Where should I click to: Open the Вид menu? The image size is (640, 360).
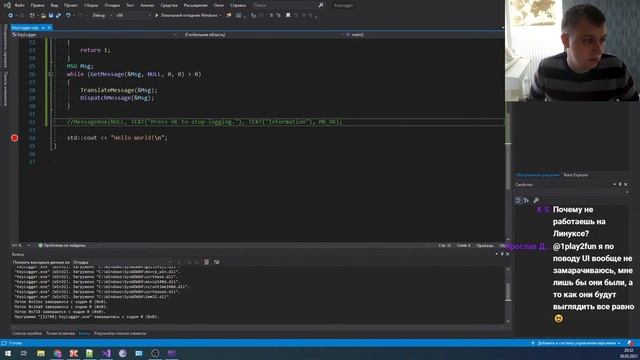point(54,5)
